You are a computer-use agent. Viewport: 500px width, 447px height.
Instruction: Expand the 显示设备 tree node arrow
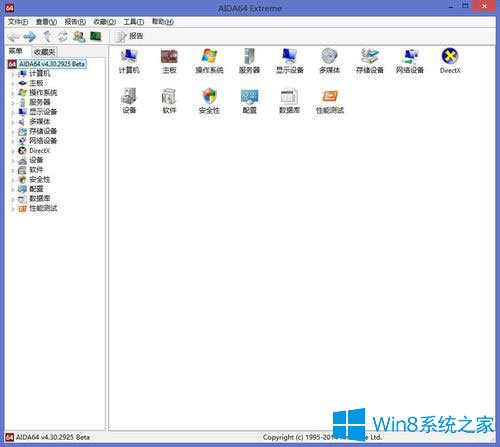tap(13, 112)
